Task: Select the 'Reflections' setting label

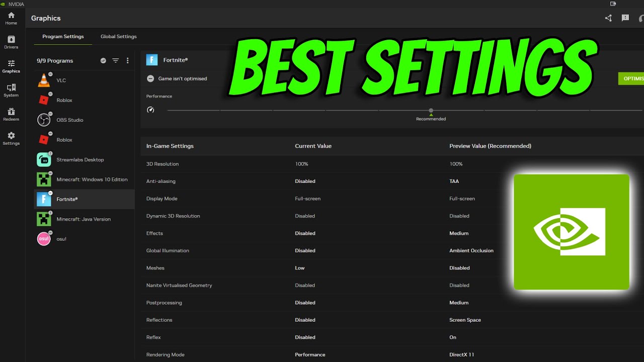Action: (x=159, y=320)
